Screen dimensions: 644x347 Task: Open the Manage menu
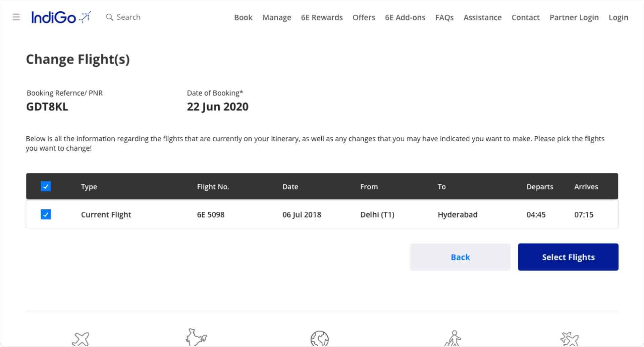pyautogui.click(x=276, y=17)
